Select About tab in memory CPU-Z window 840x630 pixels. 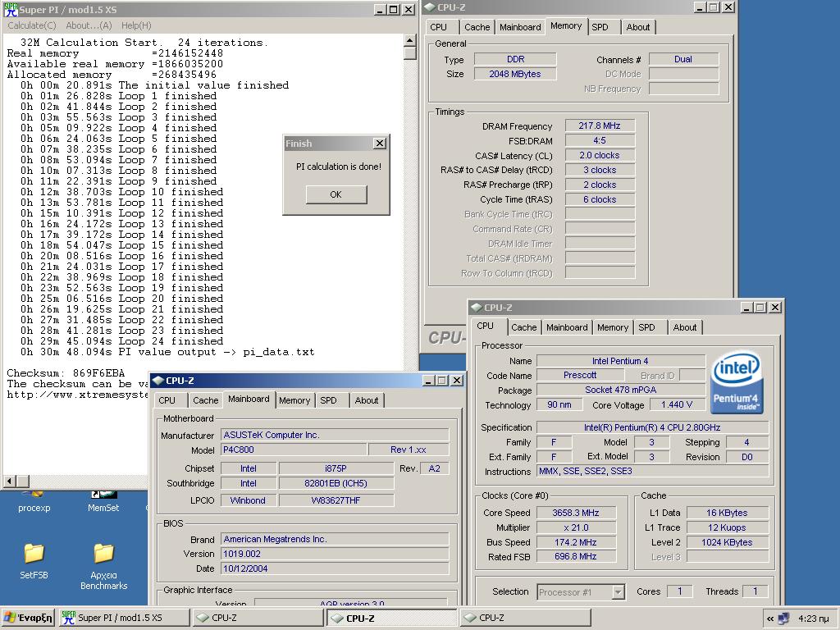pos(638,27)
